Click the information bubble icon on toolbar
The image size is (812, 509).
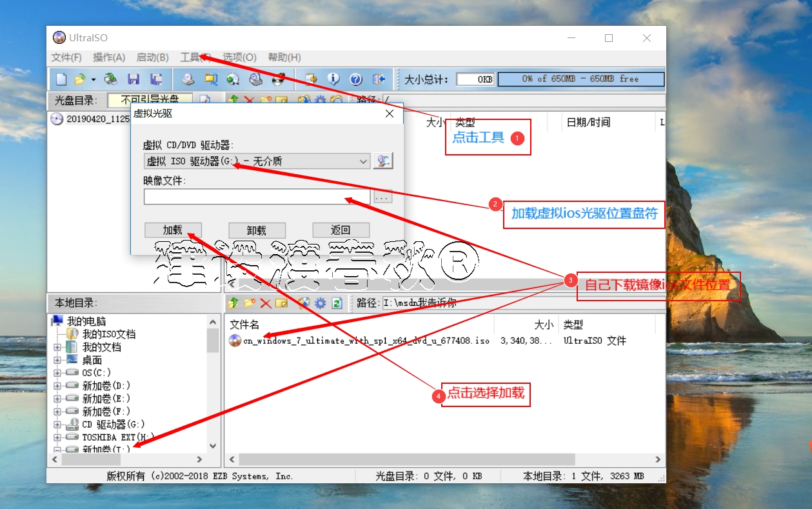(x=334, y=79)
